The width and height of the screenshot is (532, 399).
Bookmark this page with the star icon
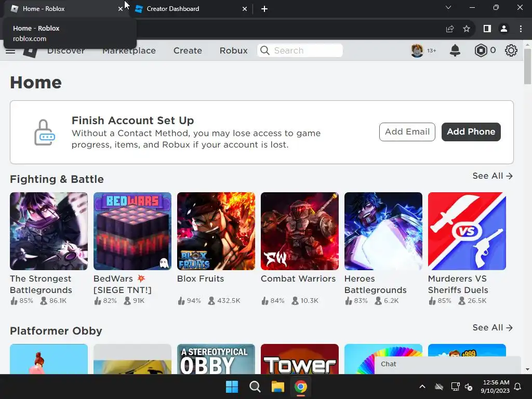click(x=467, y=29)
